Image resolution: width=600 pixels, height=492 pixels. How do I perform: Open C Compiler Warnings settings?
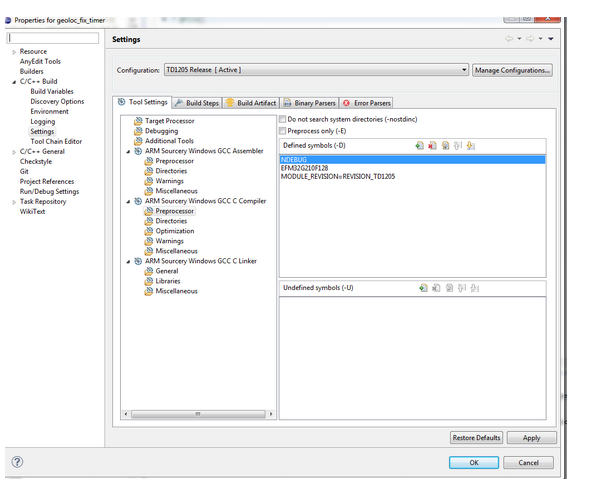click(x=170, y=241)
